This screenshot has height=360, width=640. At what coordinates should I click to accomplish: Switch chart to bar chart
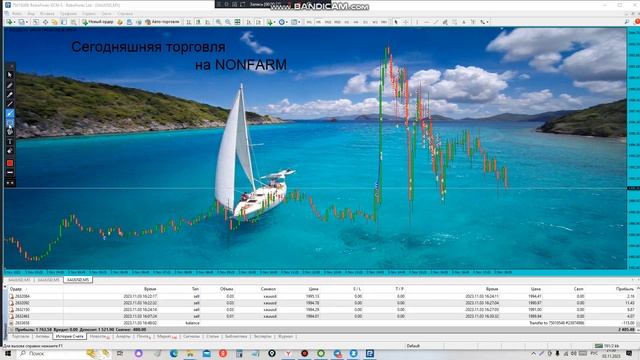click(189, 22)
